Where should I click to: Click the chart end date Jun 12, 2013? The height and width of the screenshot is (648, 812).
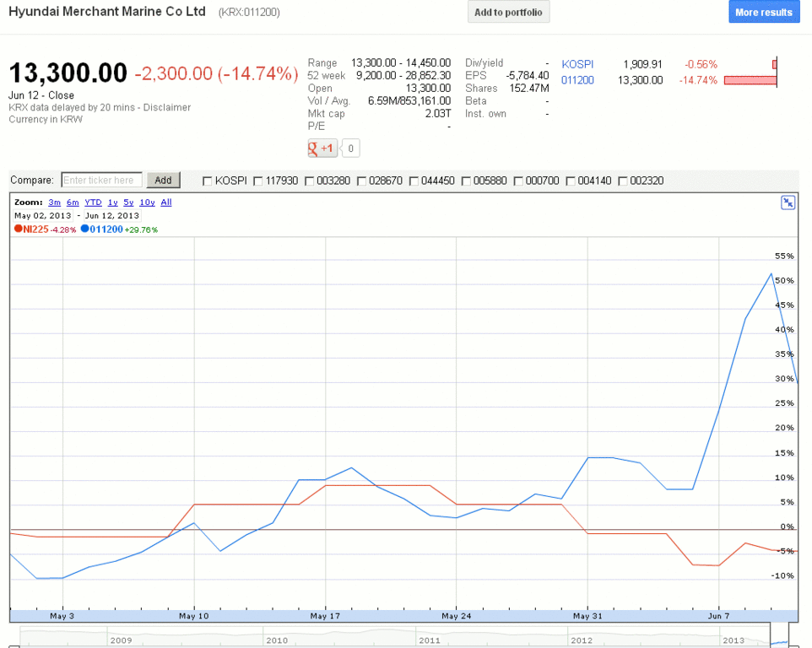(x=112, y=216)
